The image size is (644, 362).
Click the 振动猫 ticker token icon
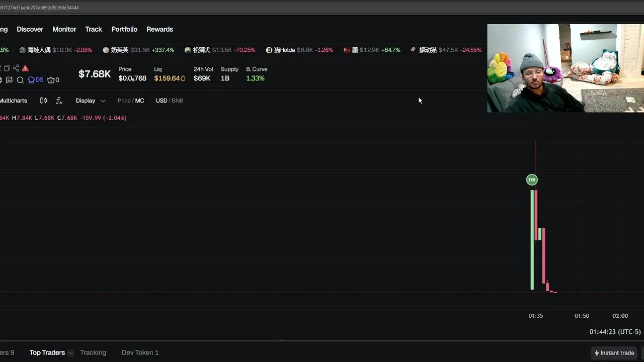point(413,50)
